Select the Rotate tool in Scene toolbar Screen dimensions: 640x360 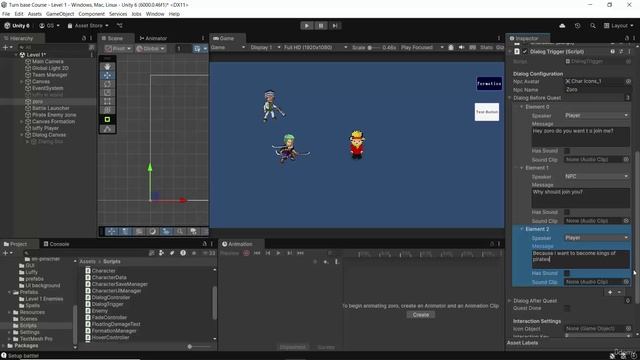click(107, 84)
